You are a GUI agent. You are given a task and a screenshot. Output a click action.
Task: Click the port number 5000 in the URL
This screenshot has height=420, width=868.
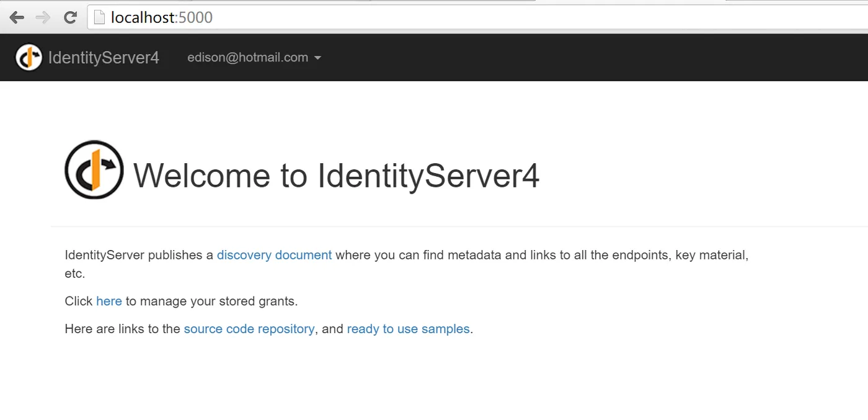(195, 17)
